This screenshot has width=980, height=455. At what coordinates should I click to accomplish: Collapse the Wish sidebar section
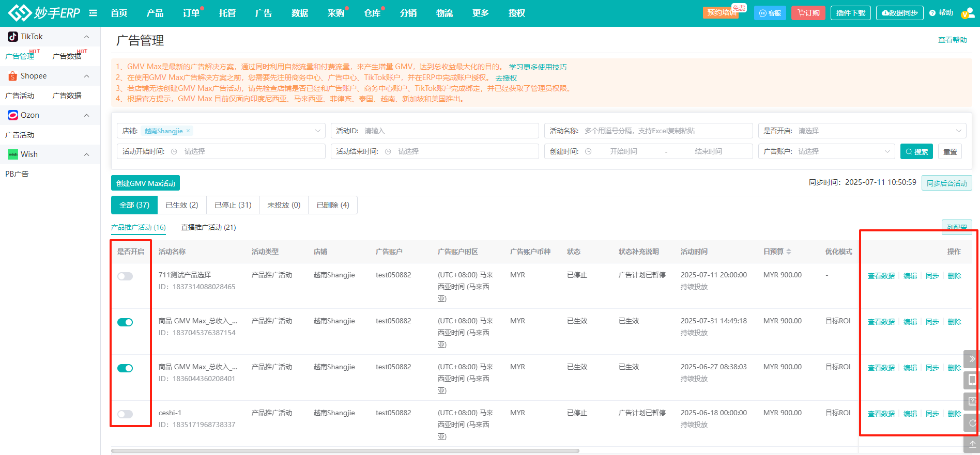coord(87,154)
